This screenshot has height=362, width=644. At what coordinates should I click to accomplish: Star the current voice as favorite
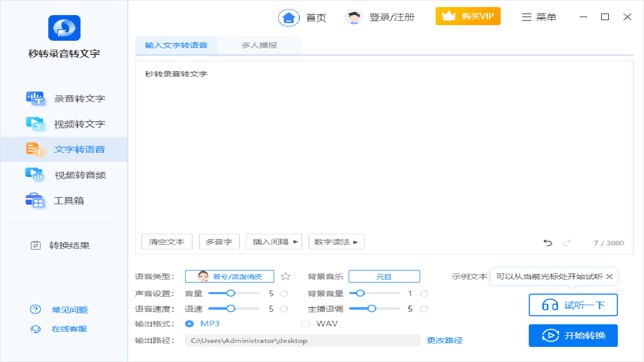tap(285, 276)
